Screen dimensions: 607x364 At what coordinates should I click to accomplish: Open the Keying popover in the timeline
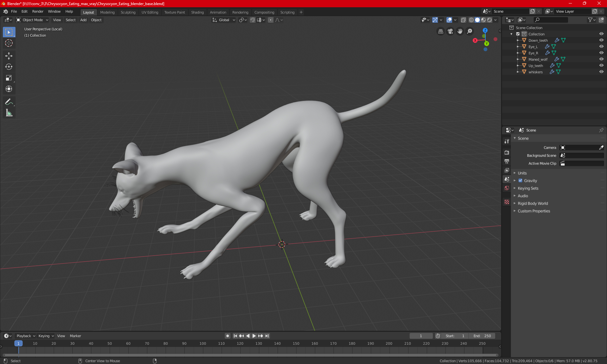pos(46,336)
